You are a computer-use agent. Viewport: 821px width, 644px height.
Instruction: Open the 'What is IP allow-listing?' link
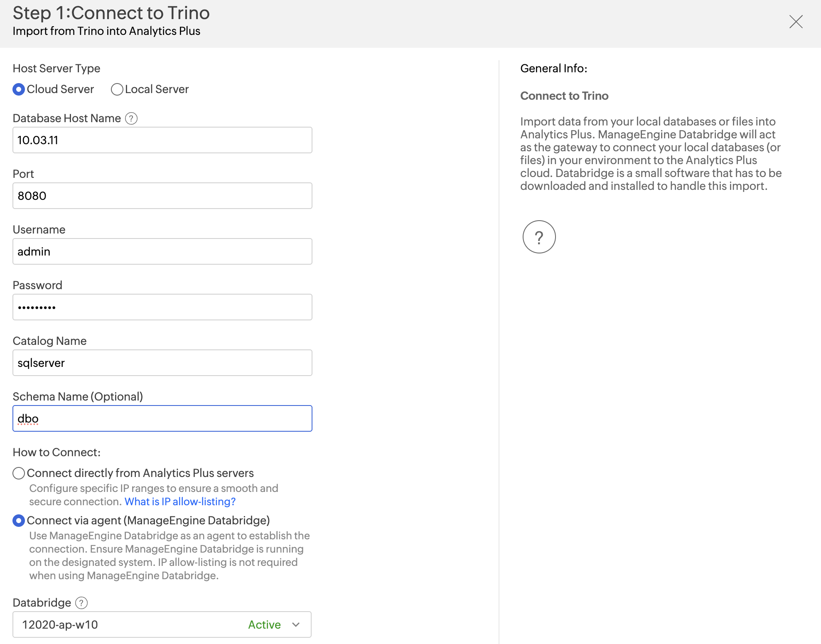click(180, 501)
